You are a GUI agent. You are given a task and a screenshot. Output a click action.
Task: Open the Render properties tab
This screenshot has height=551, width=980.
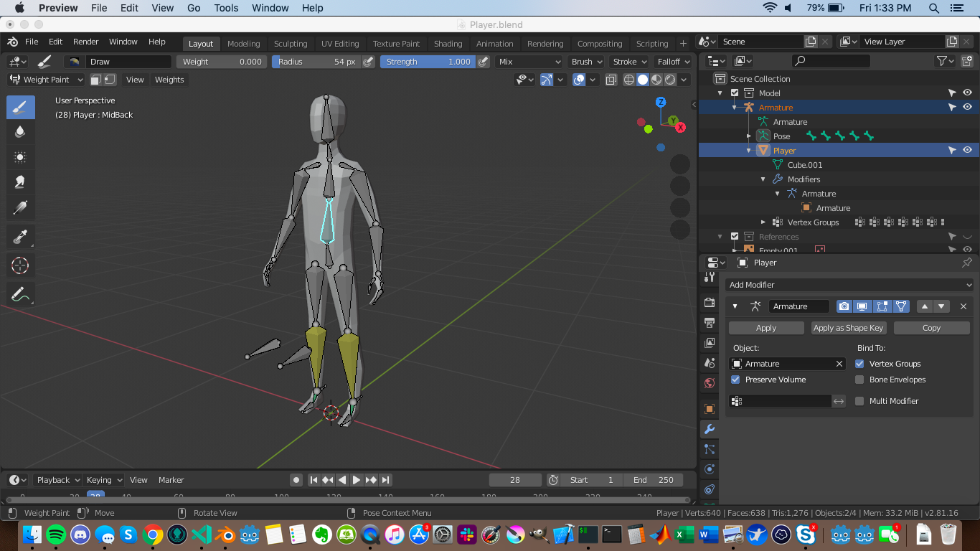(x=710, y=302)
